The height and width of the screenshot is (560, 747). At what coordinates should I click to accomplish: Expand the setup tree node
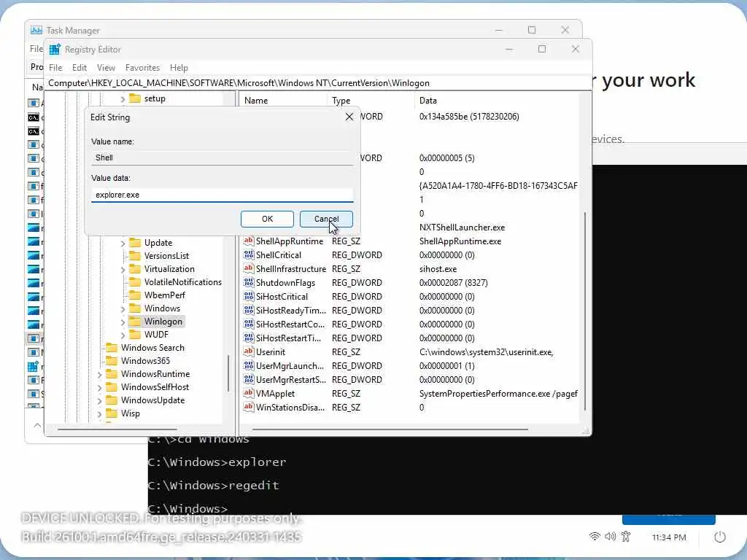(x=123, y=99)
